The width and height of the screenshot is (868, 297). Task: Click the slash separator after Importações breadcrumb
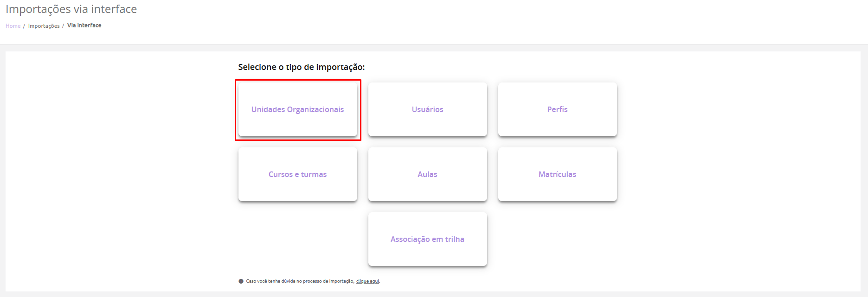coord(63,26)
